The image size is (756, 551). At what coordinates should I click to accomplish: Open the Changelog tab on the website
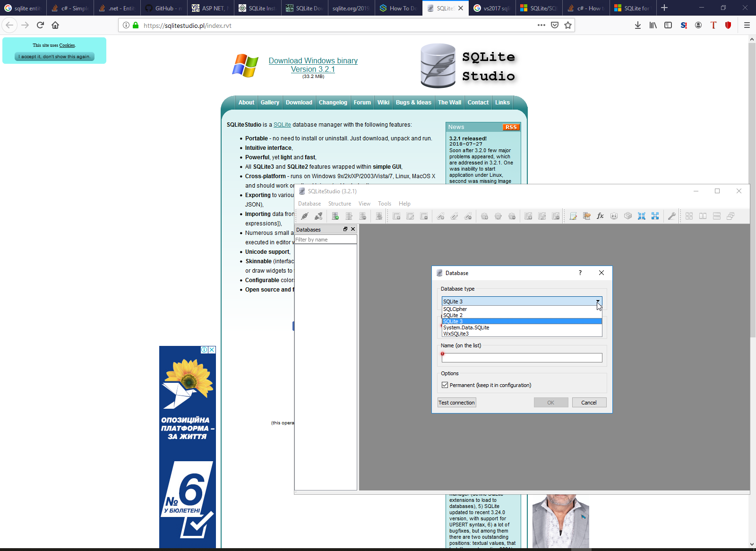click(x=333, y=103)
